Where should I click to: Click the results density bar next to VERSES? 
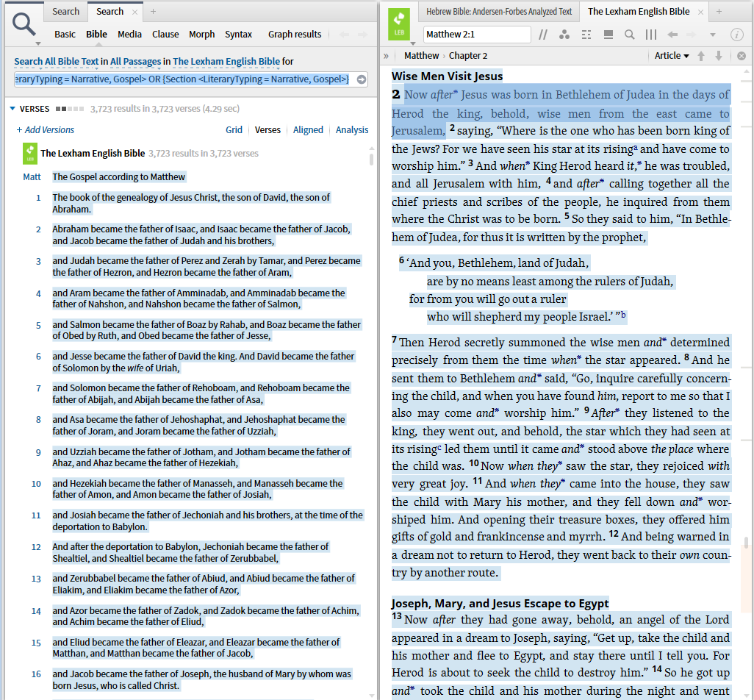pos(70,109)
